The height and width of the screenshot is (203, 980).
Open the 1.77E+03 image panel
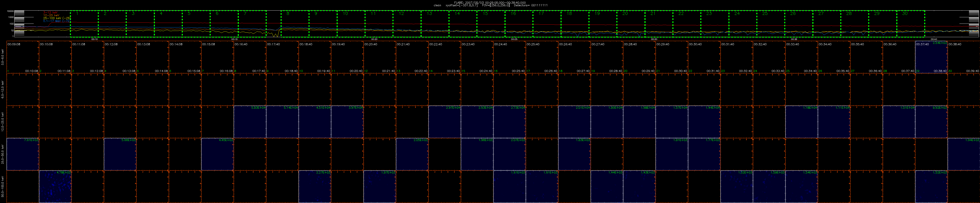tap(705, 154)
